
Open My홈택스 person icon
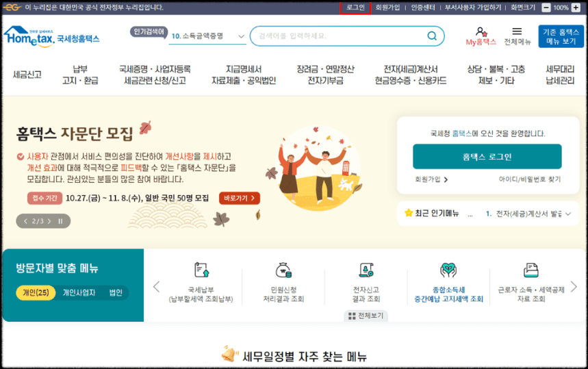481,31
